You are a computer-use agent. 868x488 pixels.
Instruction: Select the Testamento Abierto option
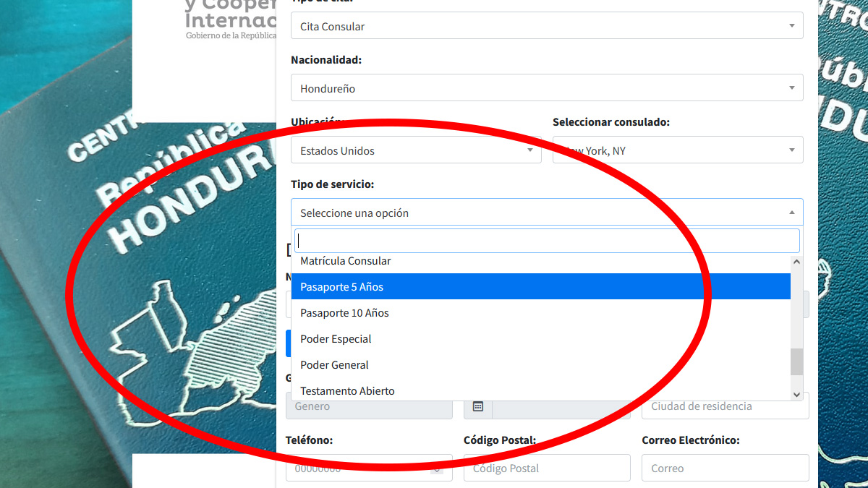coord(347,390)
